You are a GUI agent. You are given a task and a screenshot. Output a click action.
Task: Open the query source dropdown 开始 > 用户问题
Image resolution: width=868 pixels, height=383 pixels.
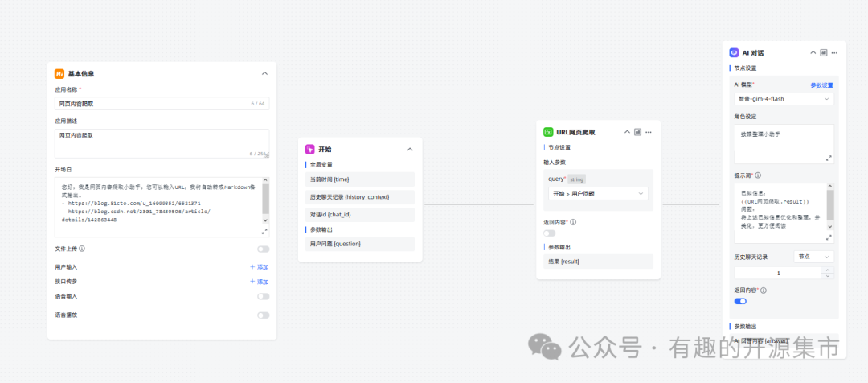(x=599, y=193)
